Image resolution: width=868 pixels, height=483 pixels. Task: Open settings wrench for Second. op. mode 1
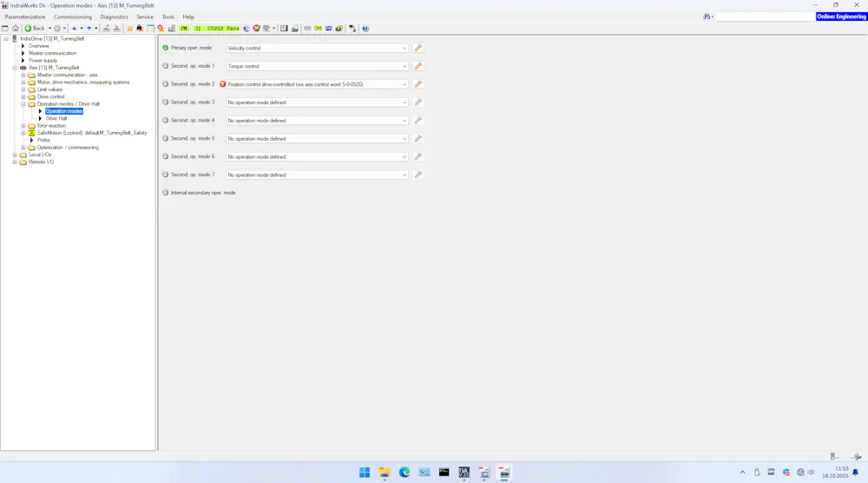[x=418, y=66]
